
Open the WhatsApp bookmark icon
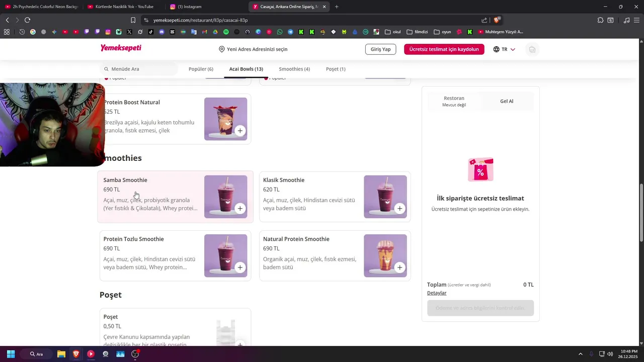tap(280, 32)
